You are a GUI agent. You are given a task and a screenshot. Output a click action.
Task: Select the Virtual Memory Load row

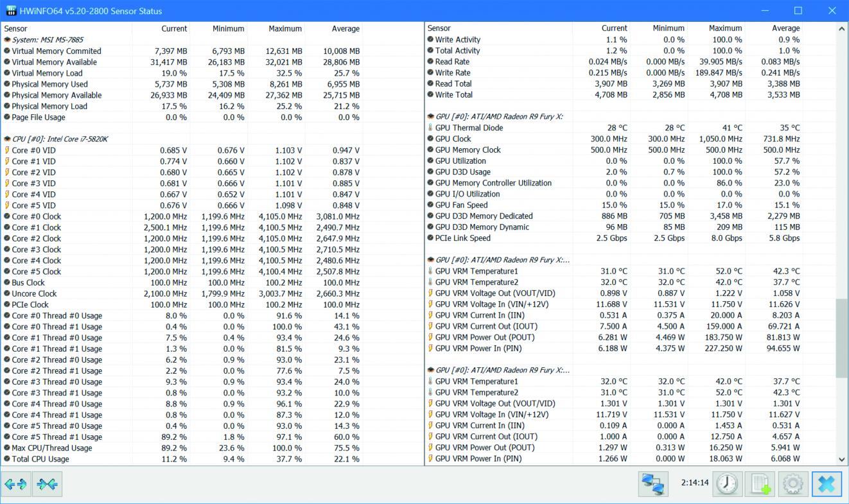pyautogui.click(x=181, y=73)
